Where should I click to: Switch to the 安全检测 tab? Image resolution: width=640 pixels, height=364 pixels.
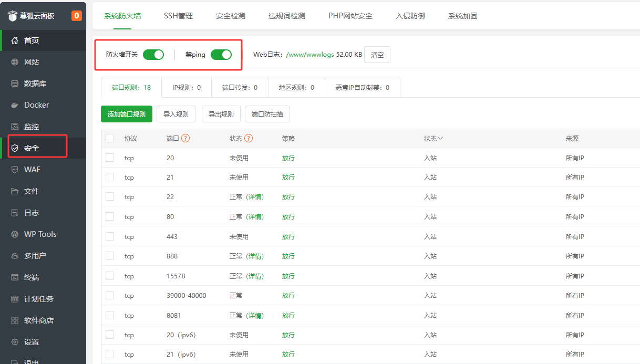[x=231, y=16]
